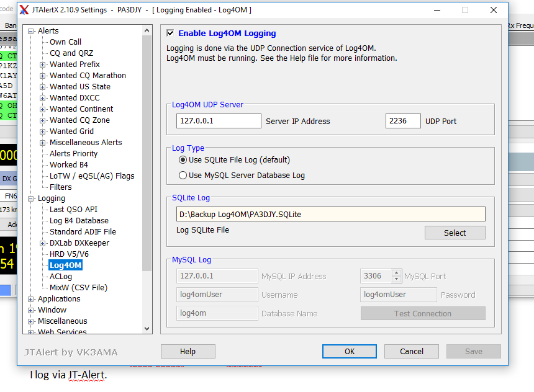Click the MySQL Port number field
This screenshot has height=392, width=534.
coord(376,276)
